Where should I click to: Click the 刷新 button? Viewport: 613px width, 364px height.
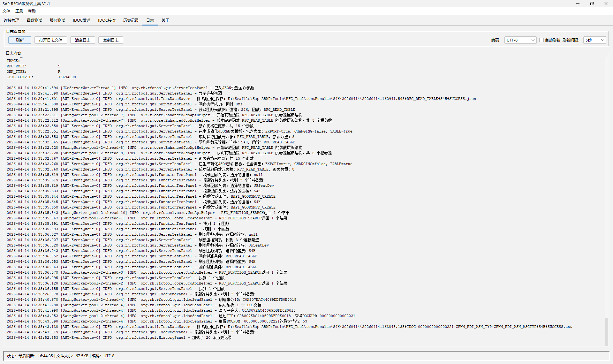coord(20,40)
